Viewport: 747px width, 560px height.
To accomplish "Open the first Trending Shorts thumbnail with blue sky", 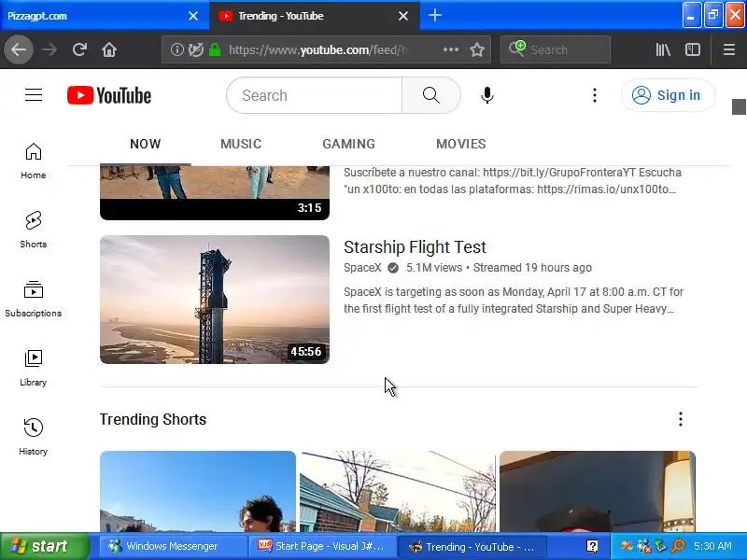I will [198, 492].
